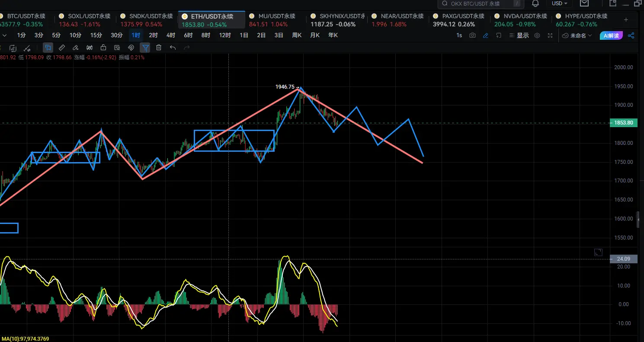Toggle the blue pencil drawing mode

point(486,35)
